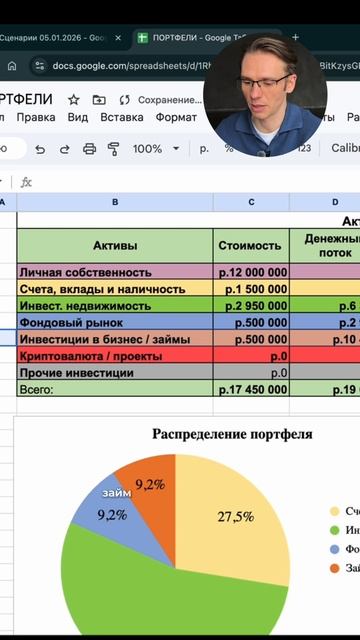Screen dimensions: 360x640
Task: Click the р.17 450 000 total cell
Action: [251, 389]
